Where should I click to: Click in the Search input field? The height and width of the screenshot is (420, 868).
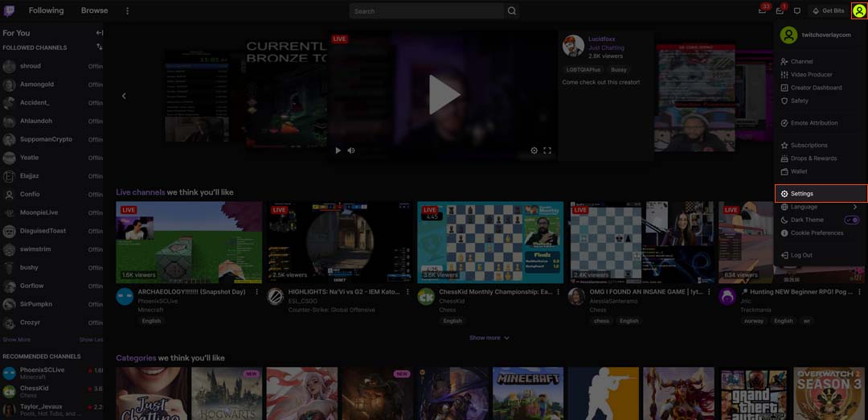(426, 10)
